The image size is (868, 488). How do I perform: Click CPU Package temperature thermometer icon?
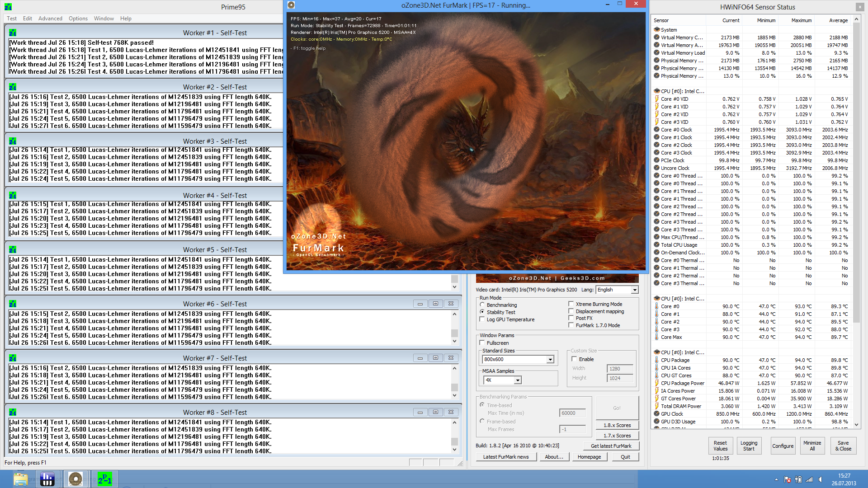[x=656, y=360]
